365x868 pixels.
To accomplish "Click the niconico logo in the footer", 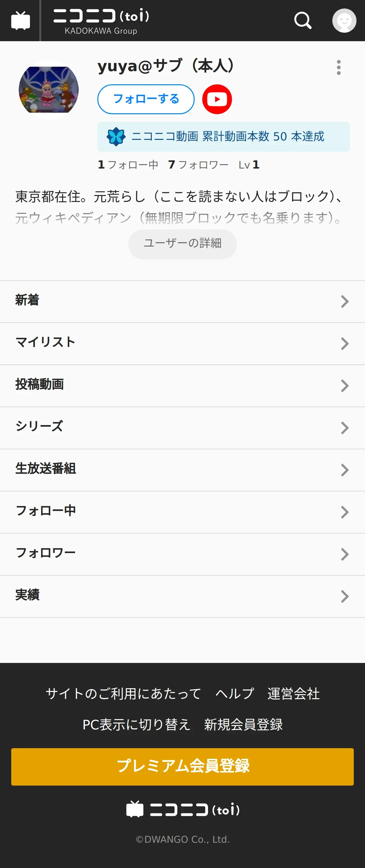I will 183,809.
